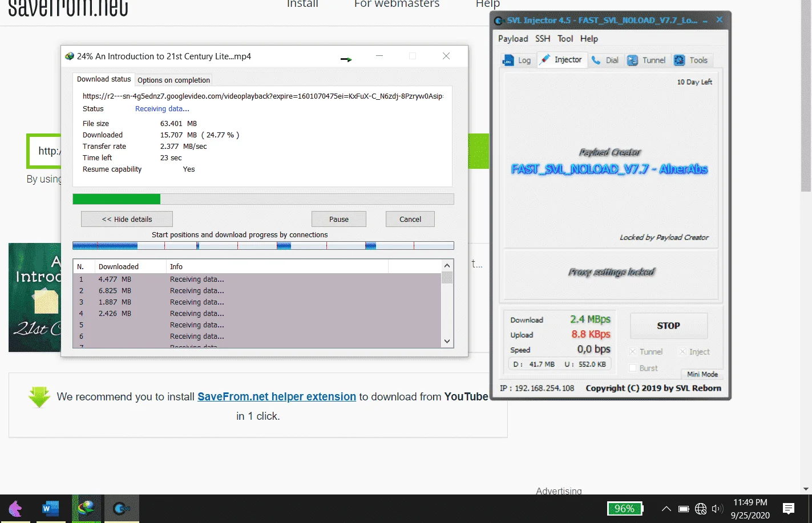Click the savefrom URL input field
Viewport: 812px width, 523px height.
45,151
